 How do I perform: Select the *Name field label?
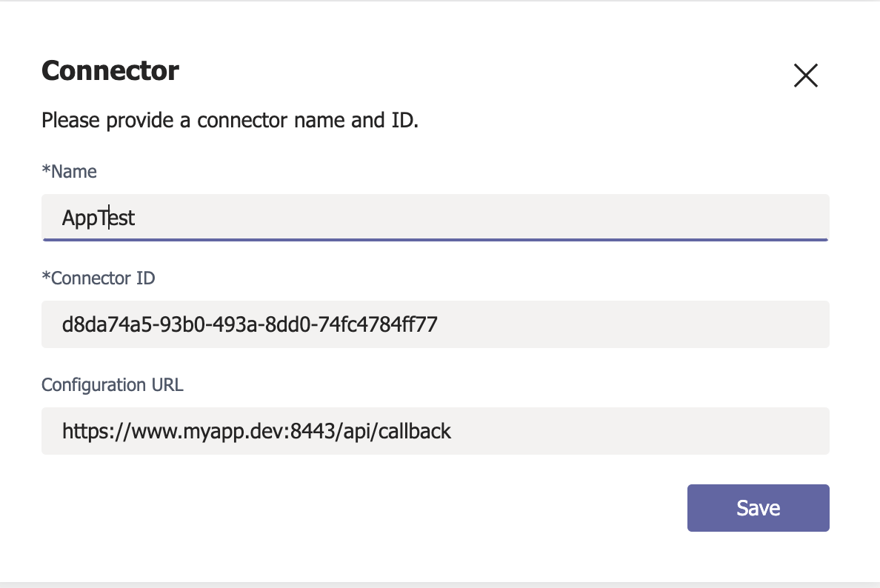click(69, 171)
